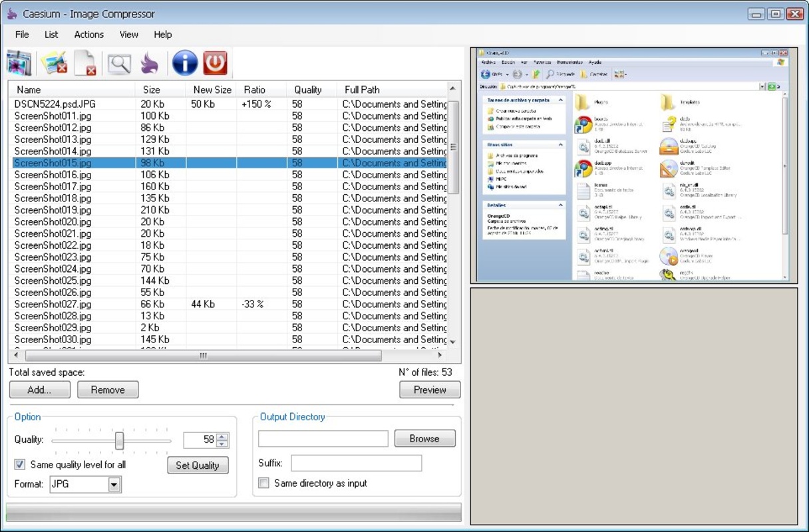Increase quality value with spinner up arrow
The height and width of the screenshot is (532, 809).
222,436
